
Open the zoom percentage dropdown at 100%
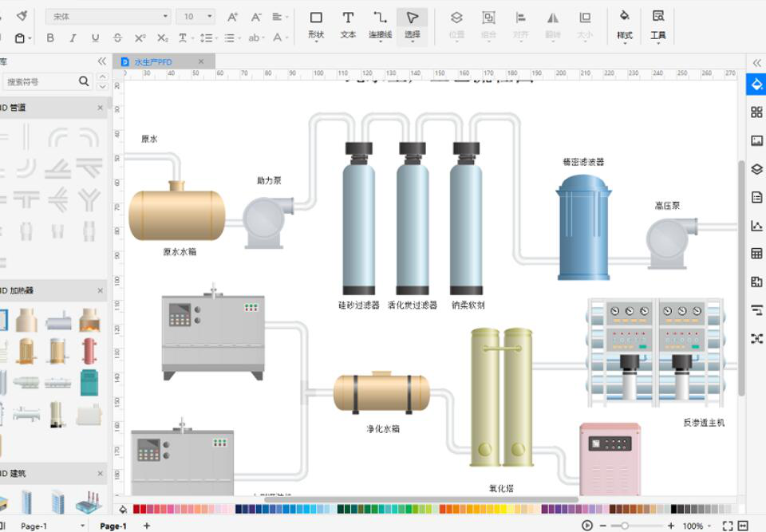click(x=697, y=526)
